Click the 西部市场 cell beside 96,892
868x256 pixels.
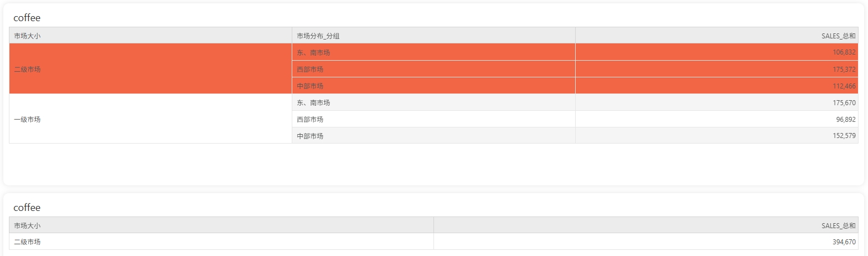point(310,119)
